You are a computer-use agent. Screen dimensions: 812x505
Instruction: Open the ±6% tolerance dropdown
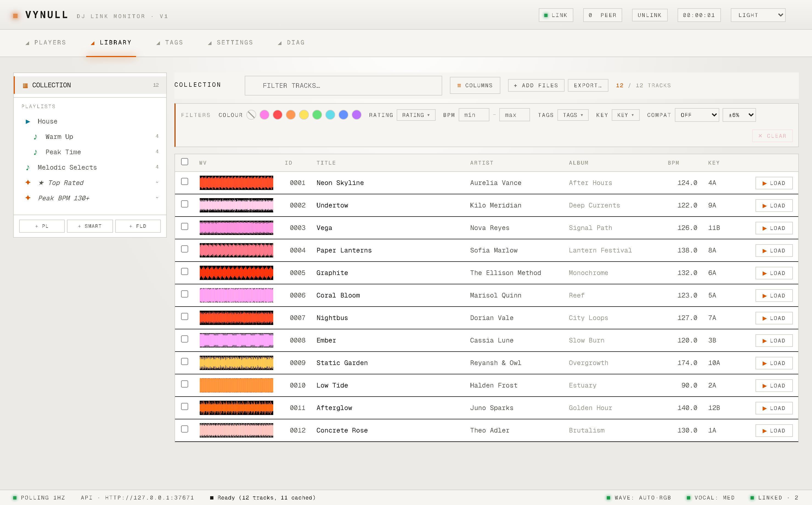[739, 115]
